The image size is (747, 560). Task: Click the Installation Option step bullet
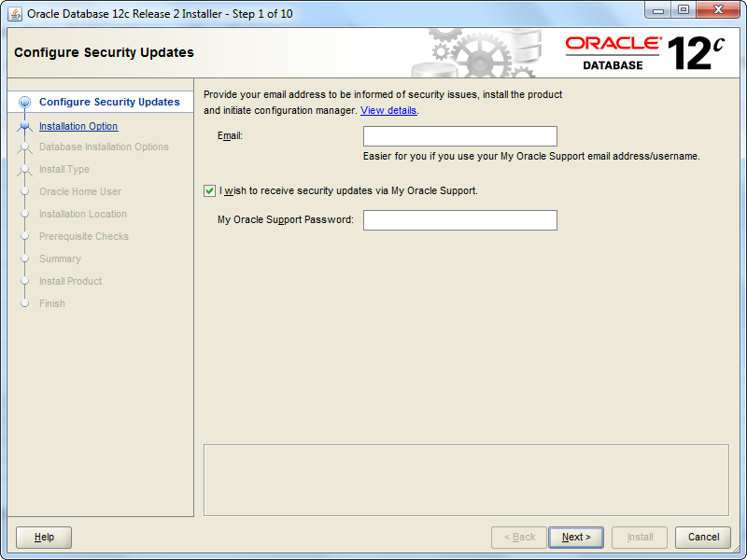[25, 126]
